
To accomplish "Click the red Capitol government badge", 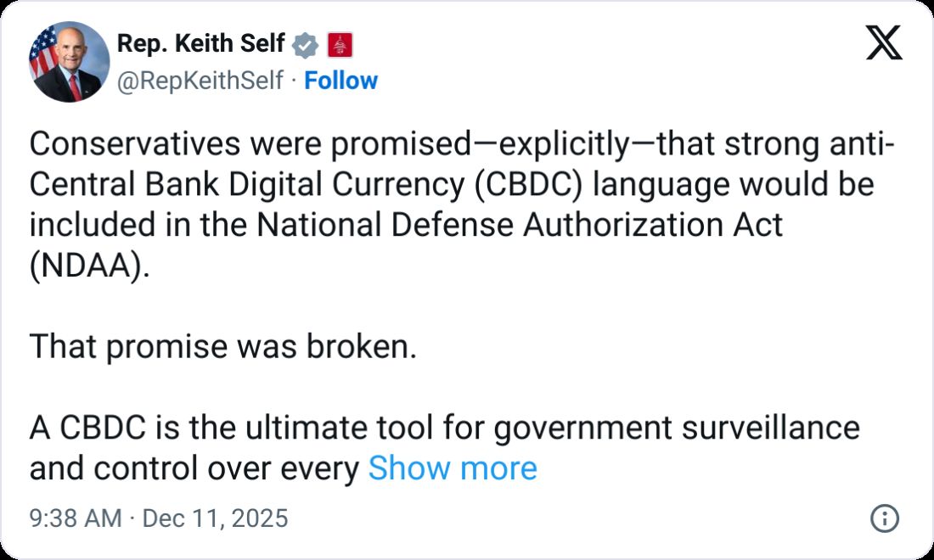I will tap(340, 44).
